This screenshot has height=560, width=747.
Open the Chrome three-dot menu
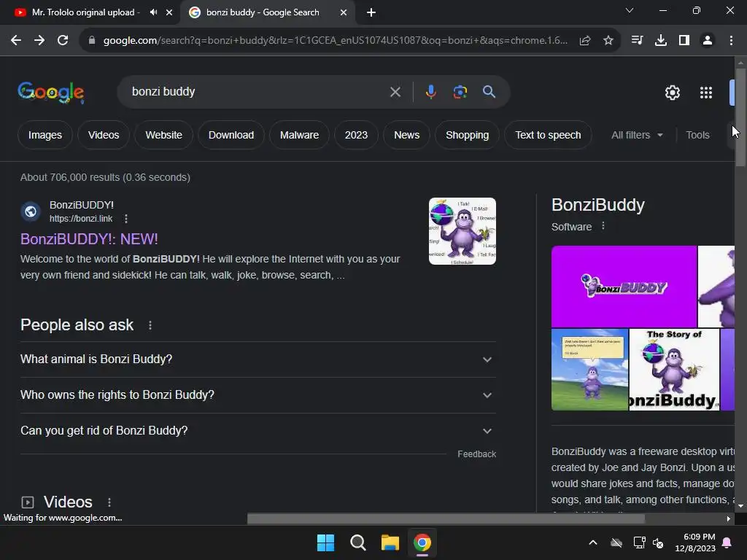731,41
